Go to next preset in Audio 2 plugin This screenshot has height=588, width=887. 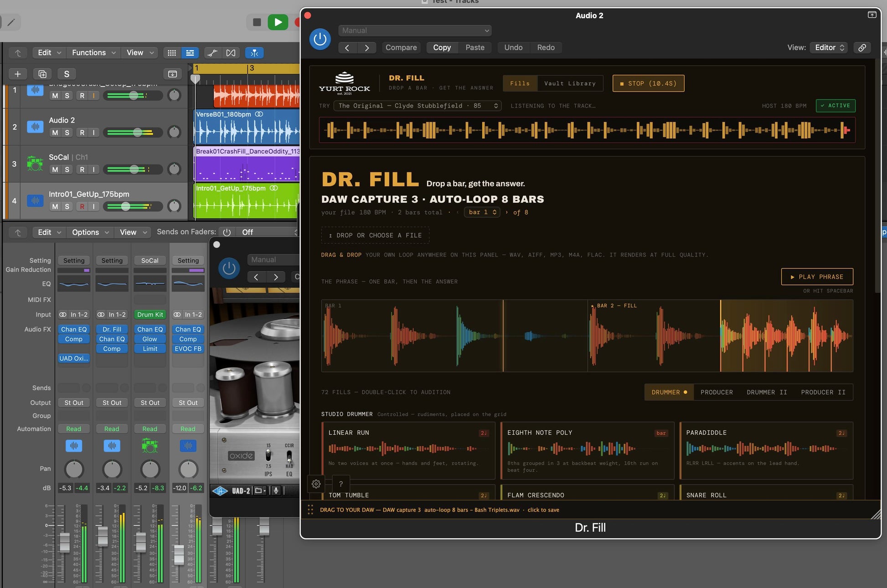[x=366, y=47]
